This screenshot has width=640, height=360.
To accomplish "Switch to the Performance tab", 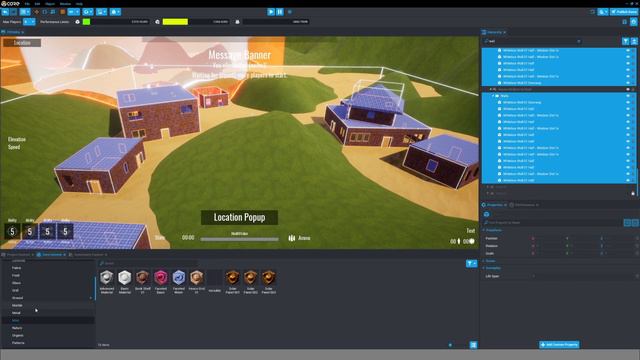I will click(524, 205).
